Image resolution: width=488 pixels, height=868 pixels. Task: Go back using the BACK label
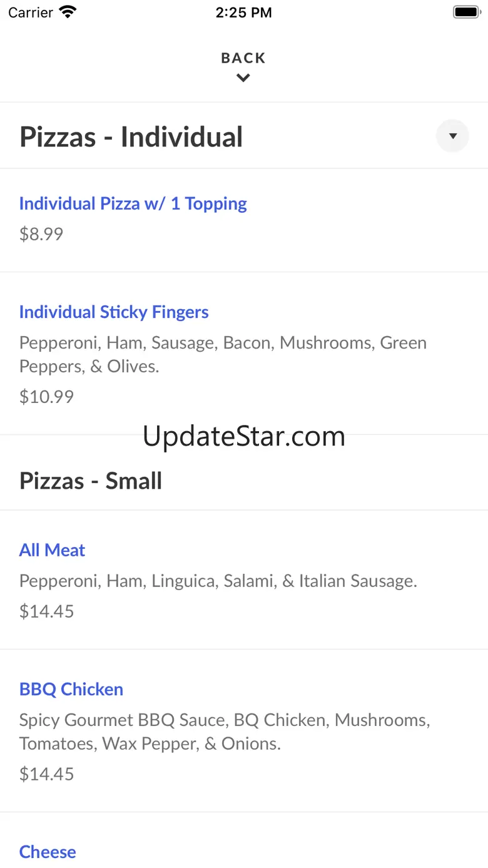click(243, 58)
